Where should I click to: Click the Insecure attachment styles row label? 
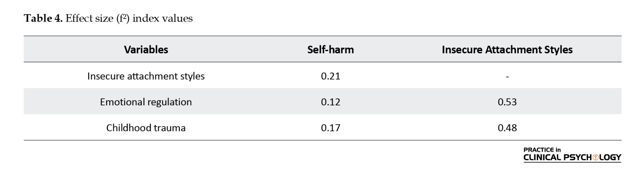click(146, 76)
